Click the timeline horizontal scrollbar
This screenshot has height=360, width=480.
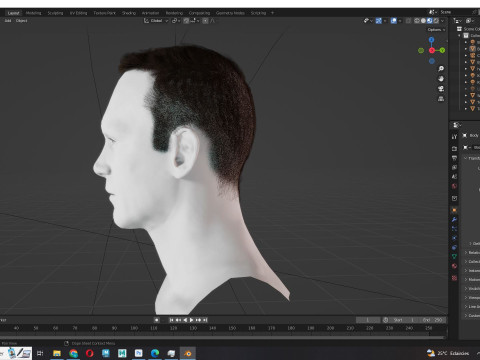pos(222,337)
